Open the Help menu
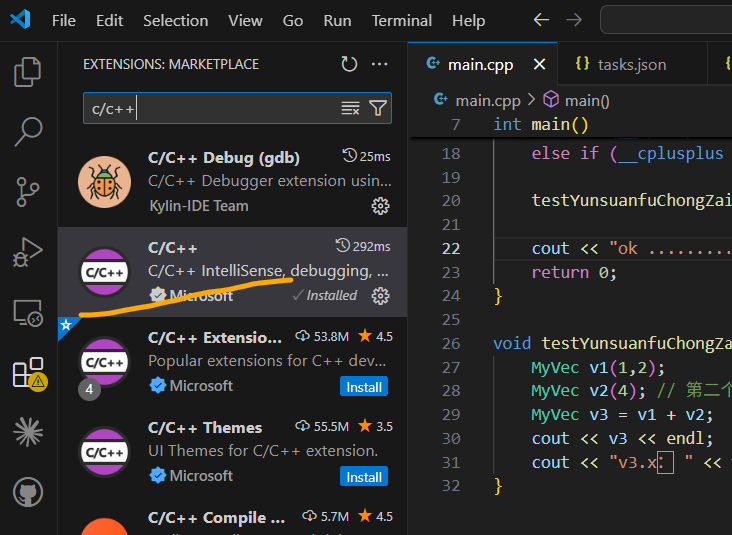The height and width of the screenshot is (535, 732). click(468, 21)
